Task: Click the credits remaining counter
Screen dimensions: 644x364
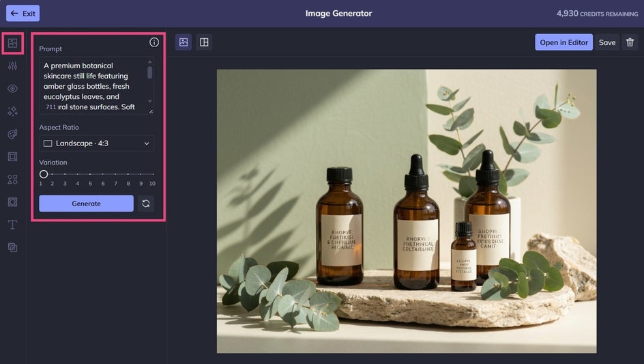Action: (597, 14)
